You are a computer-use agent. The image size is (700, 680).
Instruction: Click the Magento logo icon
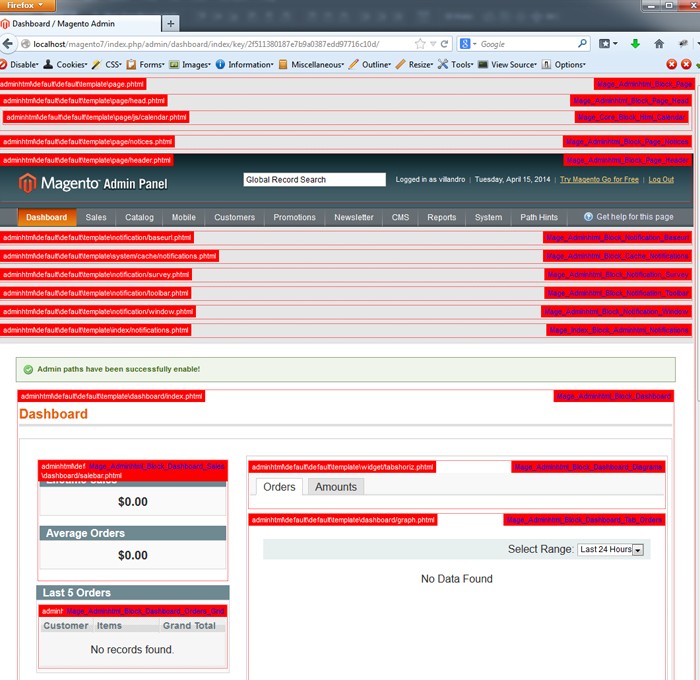pos(27,183)
